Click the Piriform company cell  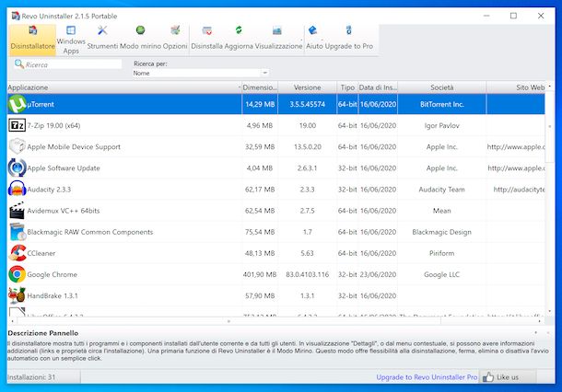coord(441,253)
